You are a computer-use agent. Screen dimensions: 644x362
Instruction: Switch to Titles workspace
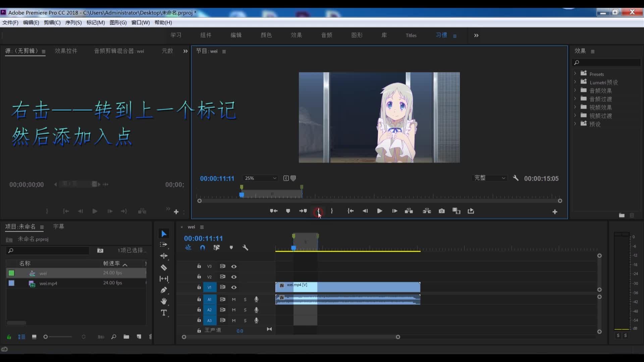[411, 36]
